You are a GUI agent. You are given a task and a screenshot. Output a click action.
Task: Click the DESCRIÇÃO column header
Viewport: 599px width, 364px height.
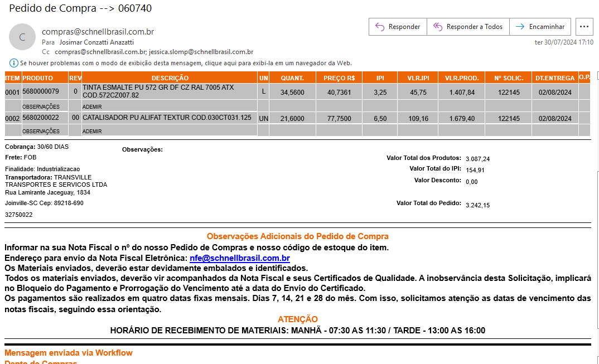tap(170, 78)
